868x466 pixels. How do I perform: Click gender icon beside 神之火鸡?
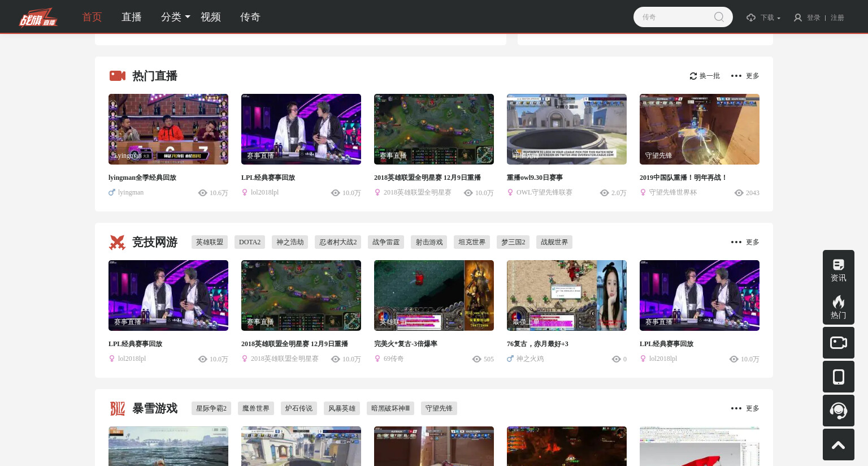point(510,359)
